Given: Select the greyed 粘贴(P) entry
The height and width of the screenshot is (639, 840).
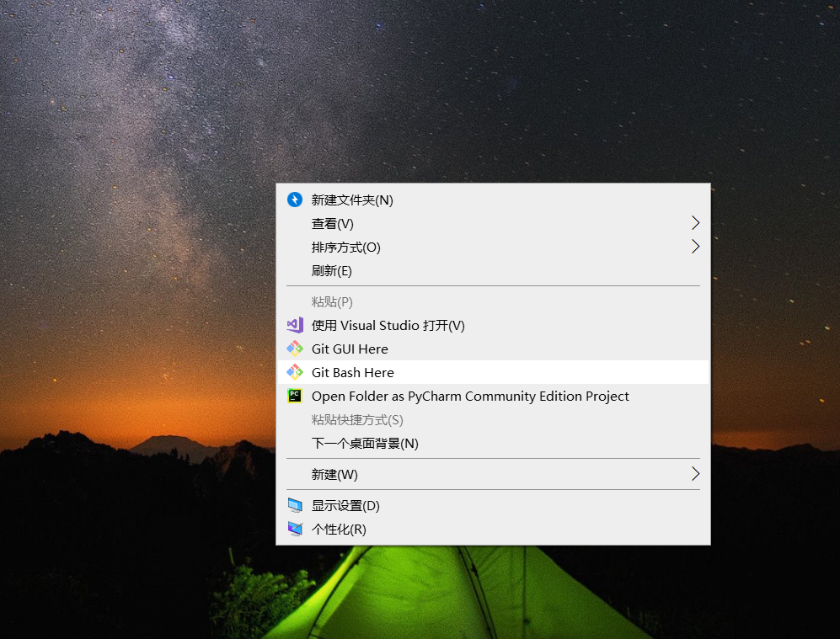Looking at the screenshot, I should (493, 301).
